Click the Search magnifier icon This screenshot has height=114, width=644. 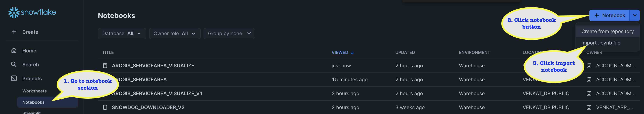click(x=14, y=64)
